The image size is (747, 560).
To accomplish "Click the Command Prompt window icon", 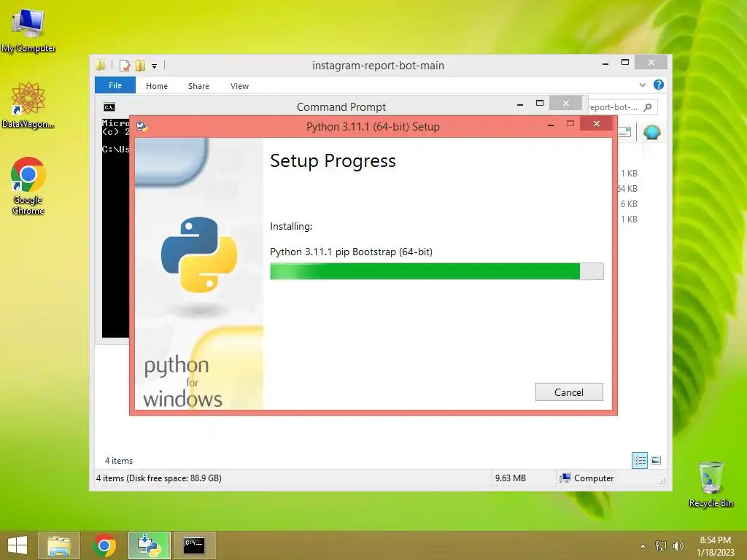I will click(109, 106).
